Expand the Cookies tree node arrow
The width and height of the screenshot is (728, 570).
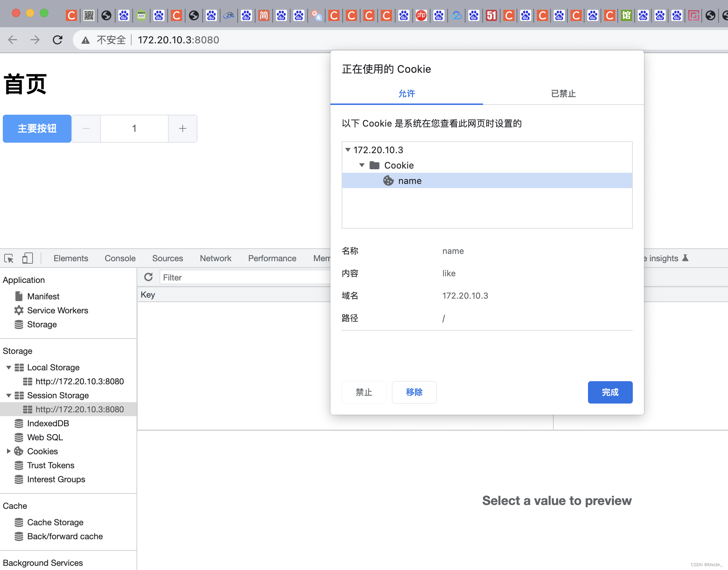pyautogui.click(x=9, y=451)
